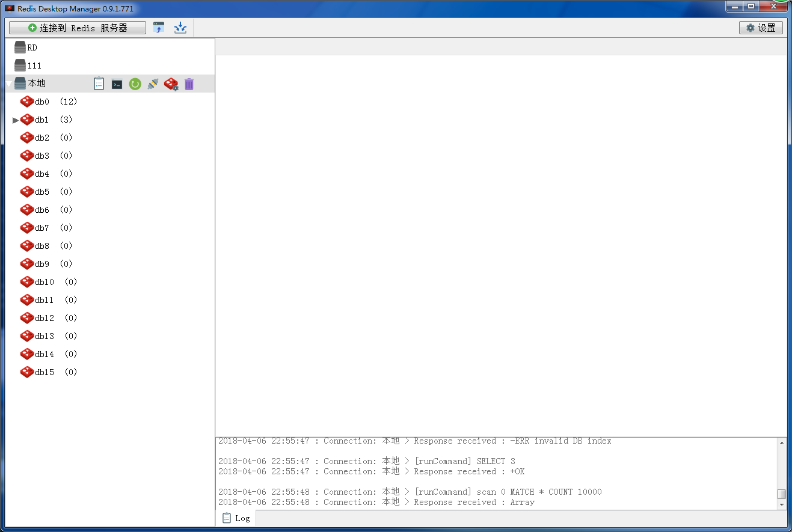Click the red Redis icon of db5

(x=27, y=192)
